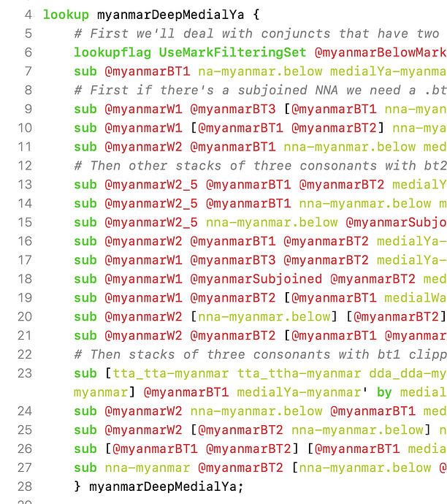Click '@myanmarW2' on line 21
This screenshot has height=504, width=447.
point(144,336)
